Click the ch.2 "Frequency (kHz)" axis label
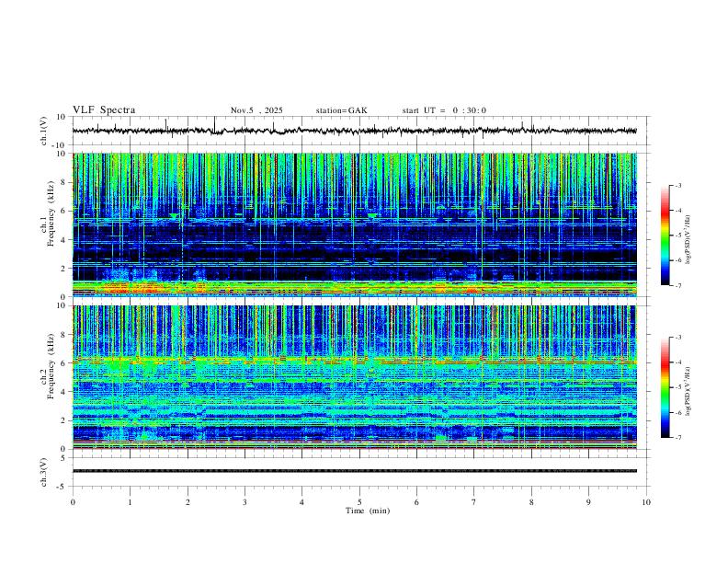This screenshot has height=563, width=728. 51,366
